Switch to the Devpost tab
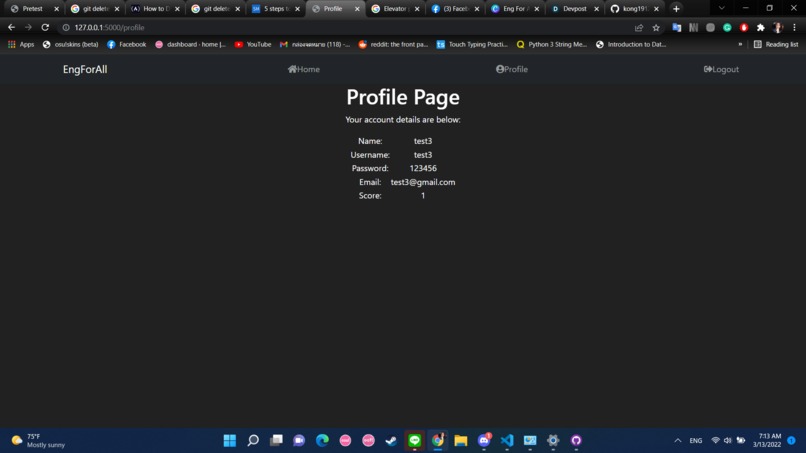Screen dimensions: 806x453 [x=575, y=9]
